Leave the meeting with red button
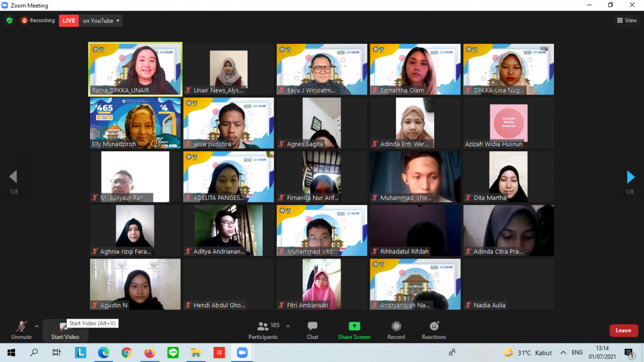 pos(623,330)
